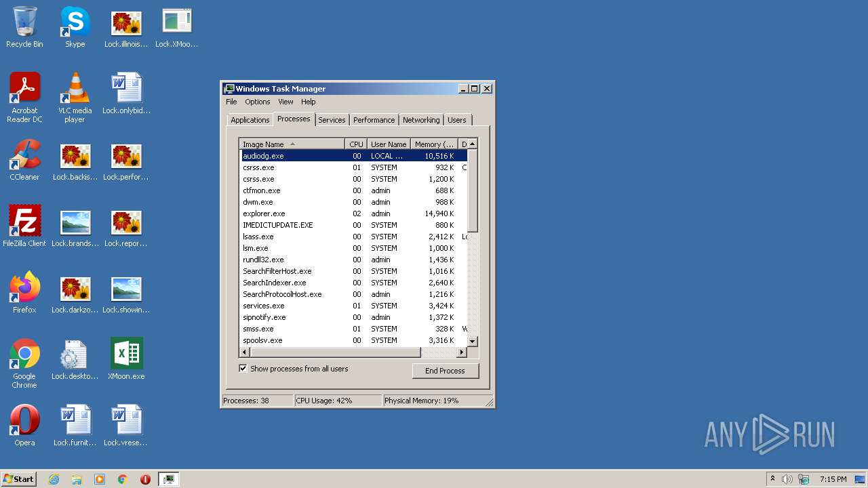Launch VLC media player shortcut
The height and width of the screenshot is (488, 868).
[75, 98]
